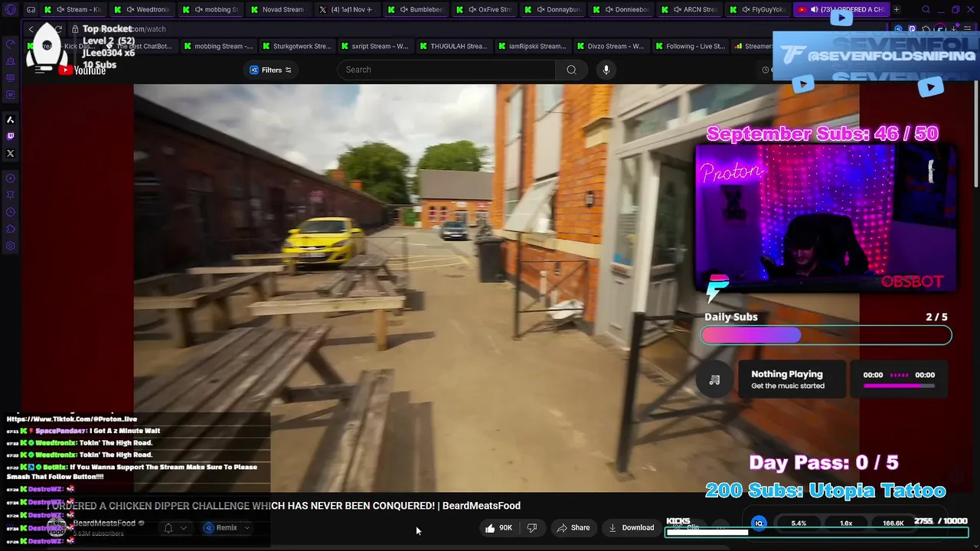Open a new tab with the plus button
Viewport: 980px width, 551px height.
tap(897, 10)
